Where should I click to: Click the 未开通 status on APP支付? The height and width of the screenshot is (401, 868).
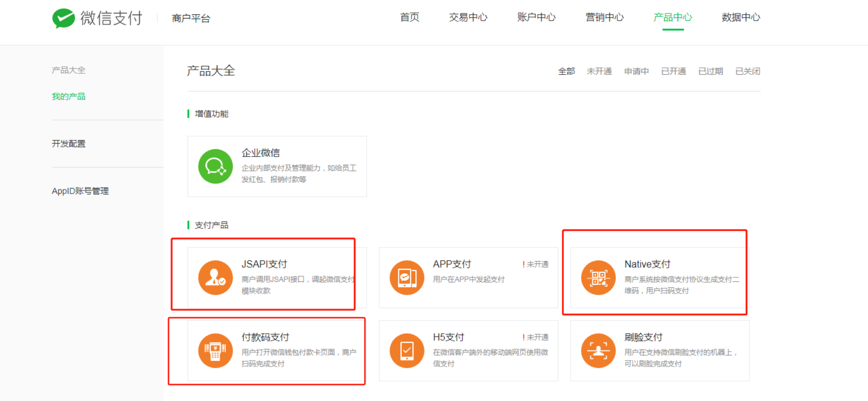pyautogui.click(x=535, y=264)
